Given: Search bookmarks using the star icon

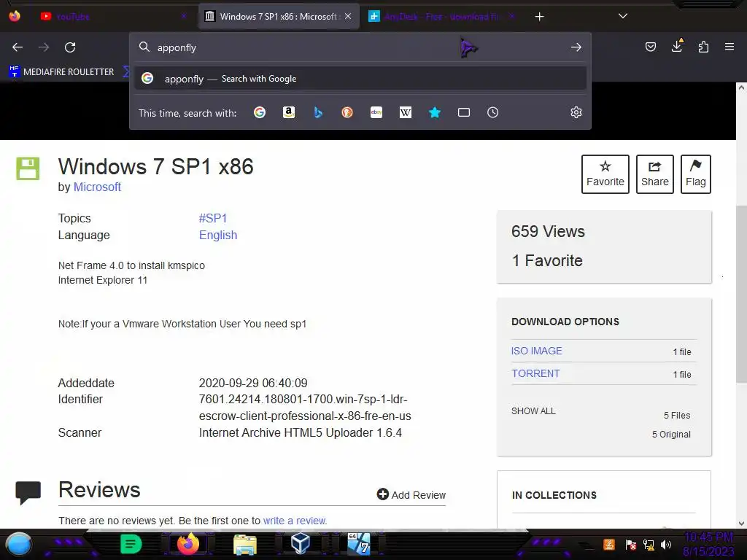Looking at the screenshot, I should point(435,112).
